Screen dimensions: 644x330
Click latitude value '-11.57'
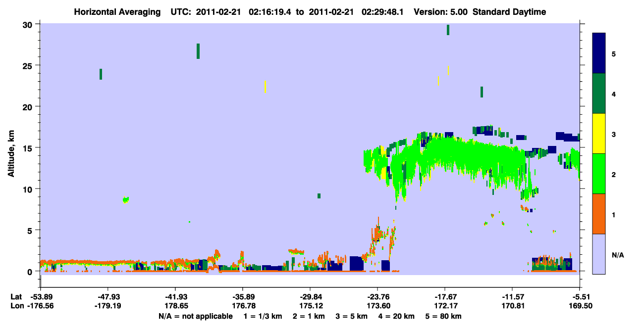[512, 297]
